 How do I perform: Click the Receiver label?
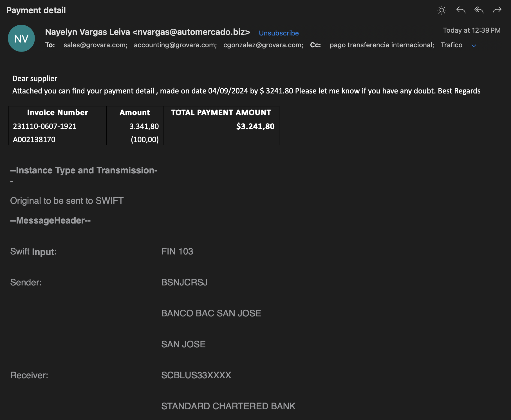click(29, 375)
